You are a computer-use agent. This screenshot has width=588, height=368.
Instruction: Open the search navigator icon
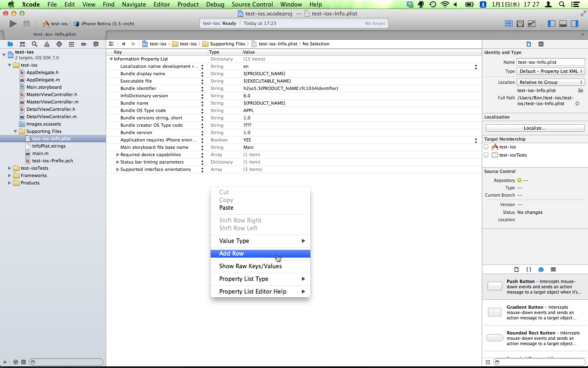point(35,44)
